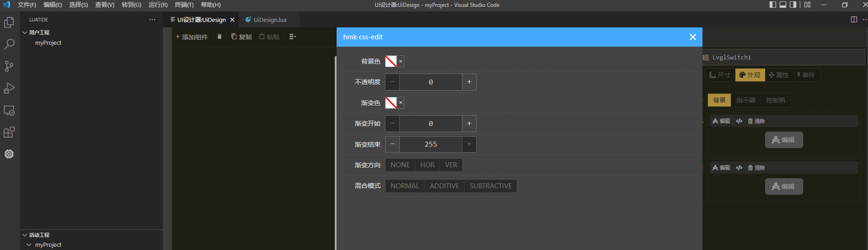Decrease 渐变结束 value with minus

point(392,144)
